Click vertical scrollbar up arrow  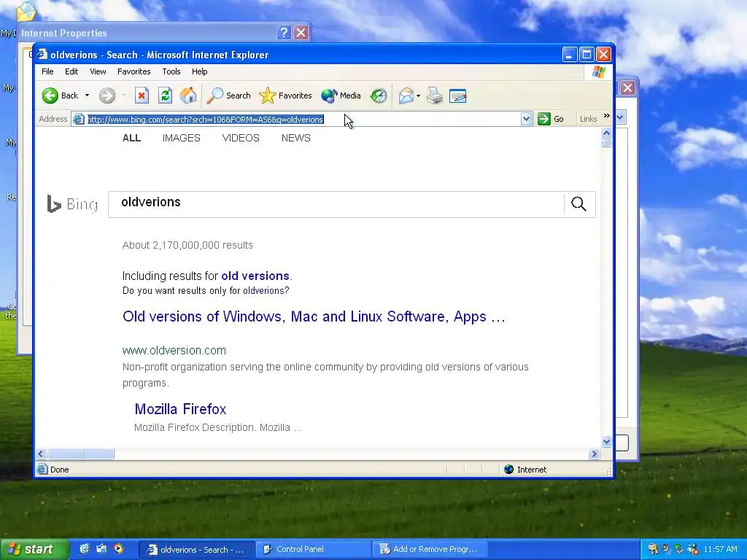tap(606, 133)
